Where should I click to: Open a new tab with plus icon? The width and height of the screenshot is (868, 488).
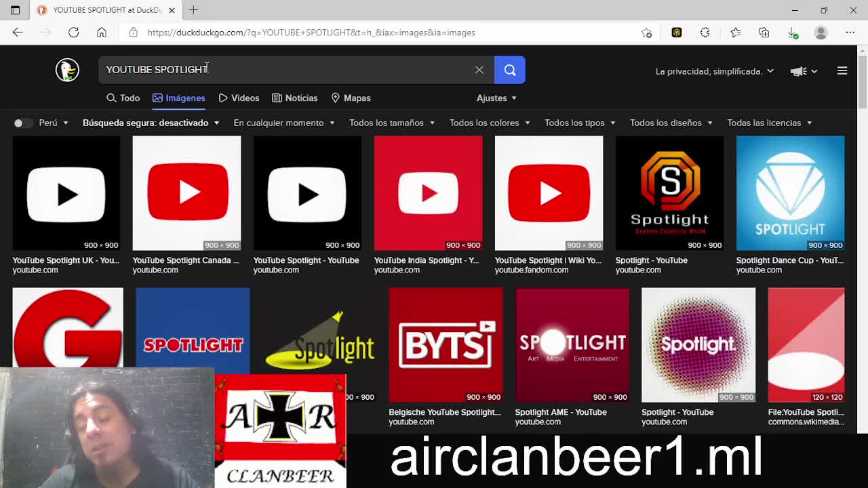(x=193, y=10)
